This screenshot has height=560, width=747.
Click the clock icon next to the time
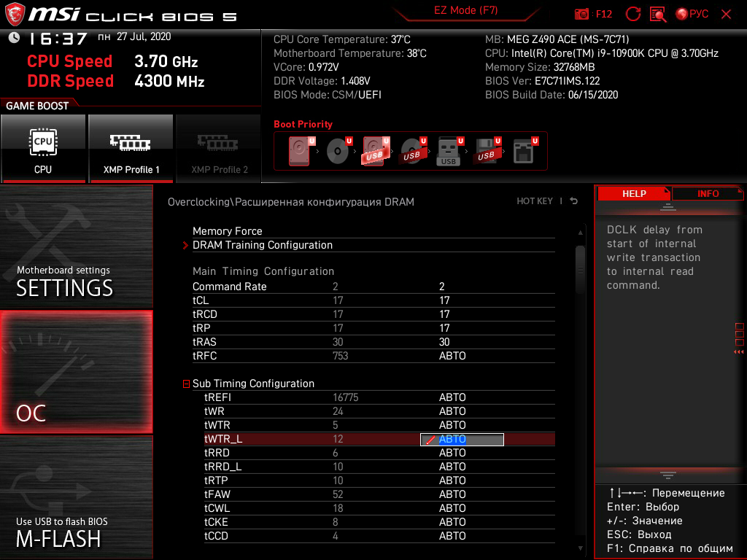pyautogui.click(x=14, y=38)
